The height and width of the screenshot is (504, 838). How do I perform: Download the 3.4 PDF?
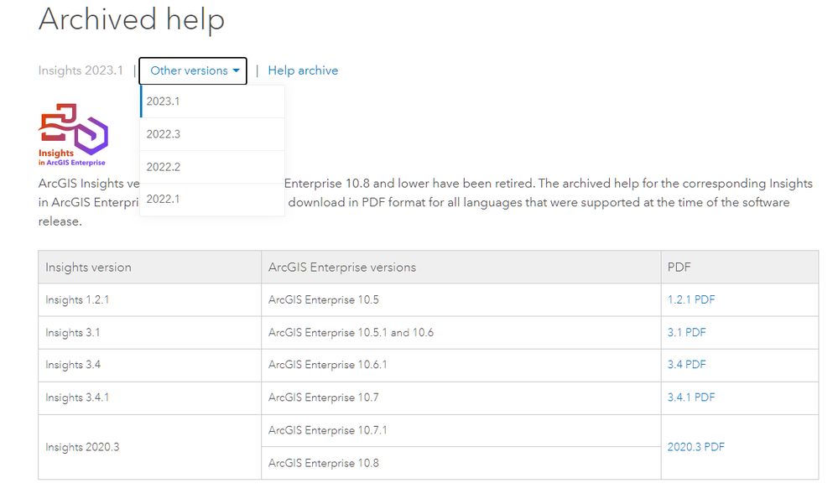pos(686,365)
